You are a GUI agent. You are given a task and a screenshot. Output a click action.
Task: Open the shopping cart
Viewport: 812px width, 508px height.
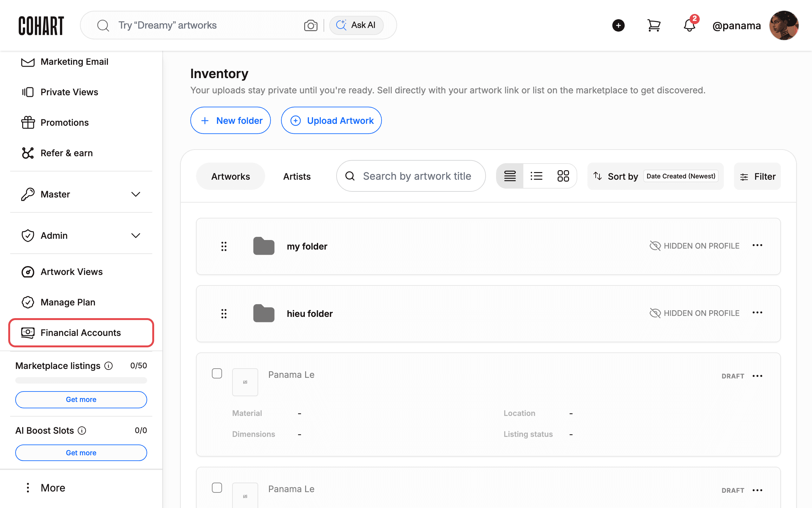(654, 25)
